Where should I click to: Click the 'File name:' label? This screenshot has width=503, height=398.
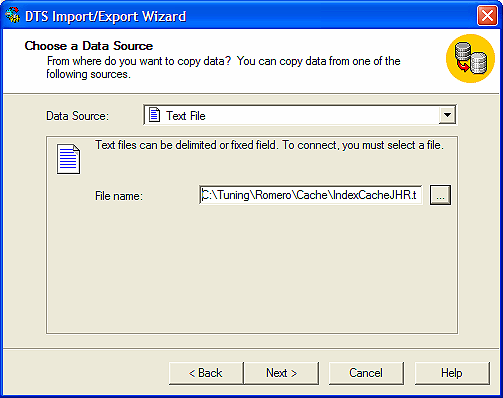119,196
